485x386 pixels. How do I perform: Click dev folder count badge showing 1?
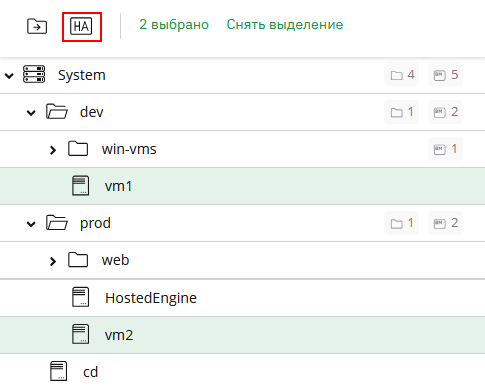pyautogui.click(x=402, y=112)
